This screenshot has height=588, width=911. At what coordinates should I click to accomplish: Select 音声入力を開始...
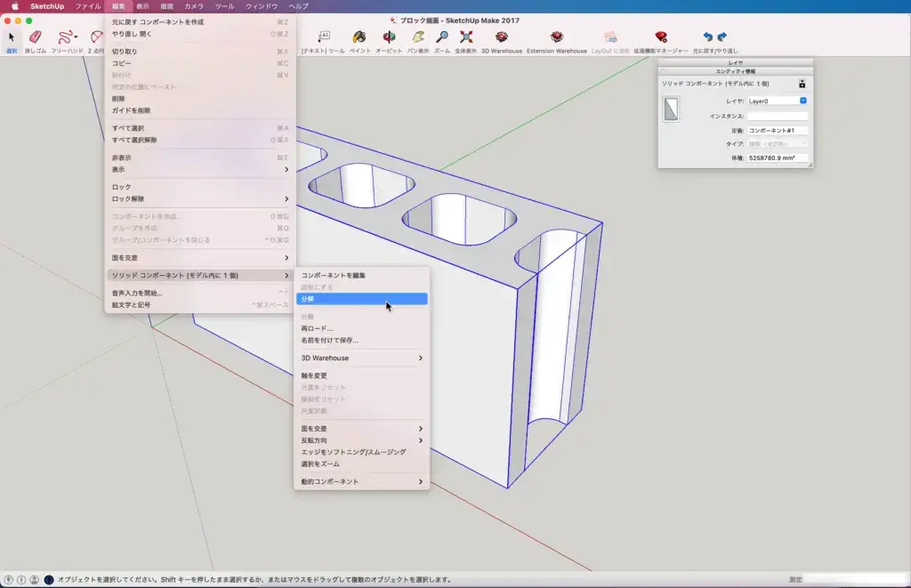tap(199, 293)
